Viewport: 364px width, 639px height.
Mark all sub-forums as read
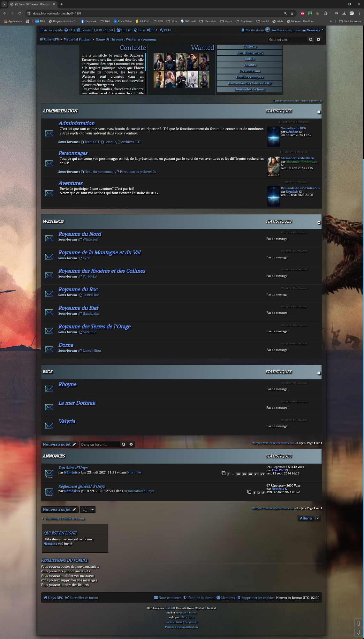click(x=297, y=101)
